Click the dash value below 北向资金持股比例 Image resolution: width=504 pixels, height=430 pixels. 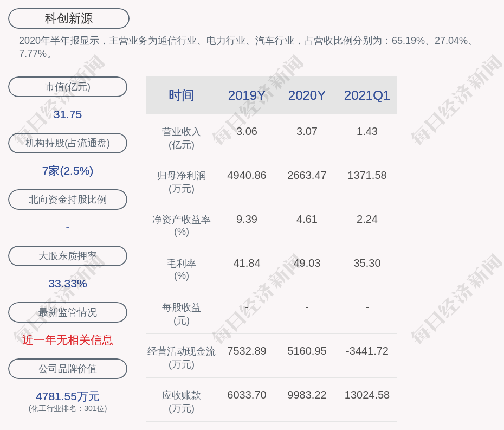pos(68,227)
